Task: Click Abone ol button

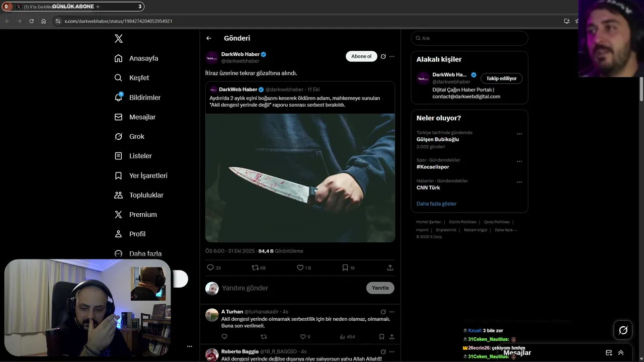Action: tap(361, 56)
